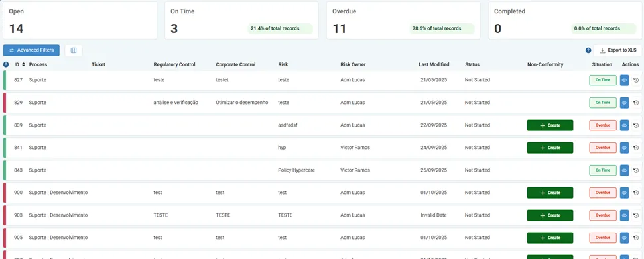The width and height of the screenshot is (644, 259).
Task: View details of record 827
Action: click(624, 80)
